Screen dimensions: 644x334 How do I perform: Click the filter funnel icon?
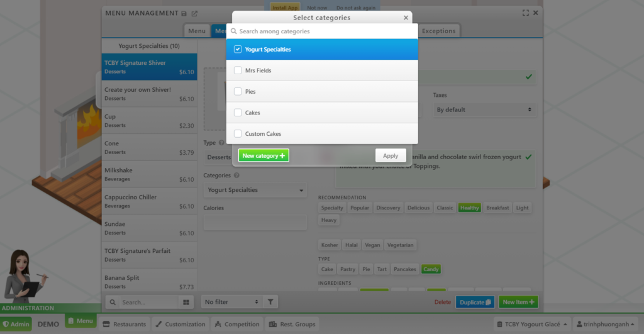pos(269,302)
